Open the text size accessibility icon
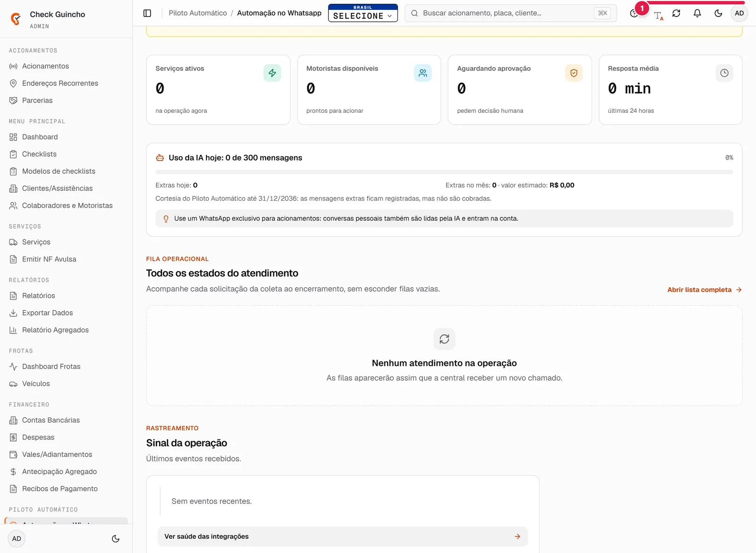Viewport: 756px width, 553px height. 658,16
